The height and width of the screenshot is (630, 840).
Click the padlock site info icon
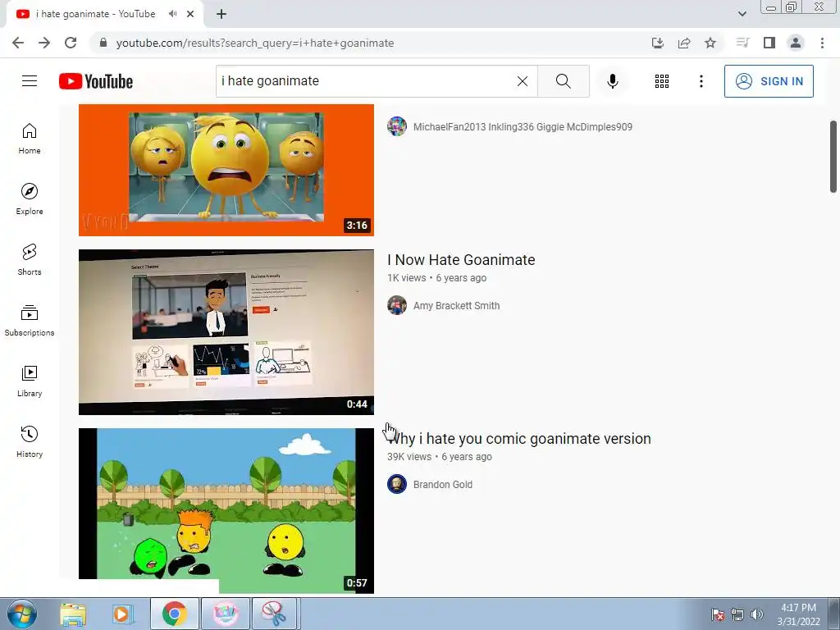coord(103,43)
